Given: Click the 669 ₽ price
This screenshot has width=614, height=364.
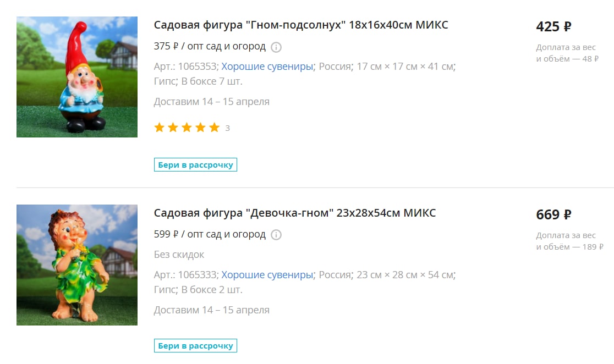Looking at the screenshot, I should (553, 214).
